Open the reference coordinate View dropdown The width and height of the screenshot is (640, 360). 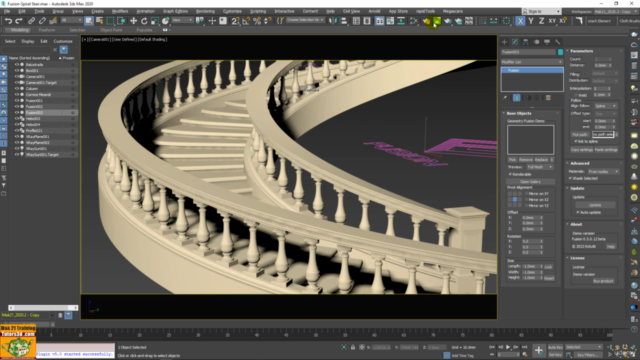coord(182,20)
